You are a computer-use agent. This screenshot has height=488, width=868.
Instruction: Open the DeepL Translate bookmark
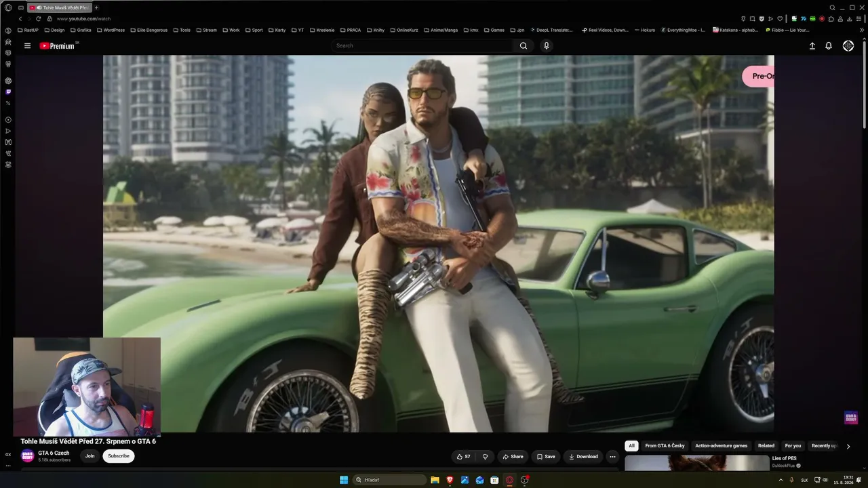pyautogui.click(x=551, y=30)
